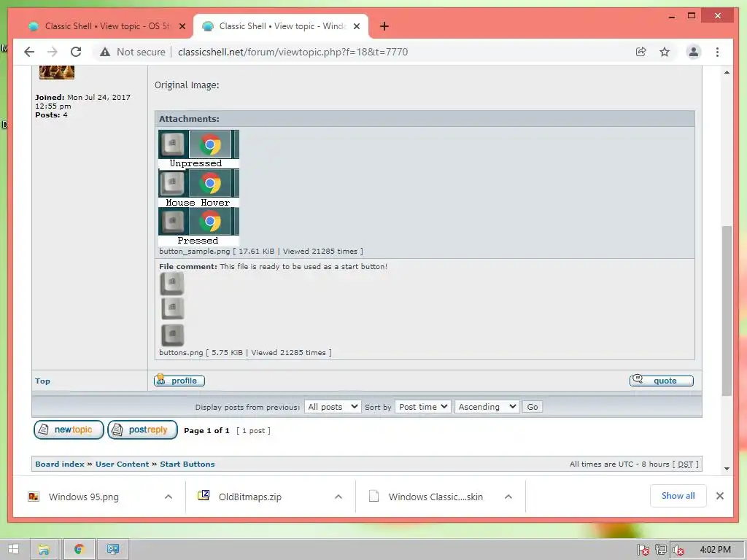The width and height of the screenshot is (747, 560).
Task: Click the vertical scrollbar thumb
Action: pyautogui.click(x=727, y=311)
